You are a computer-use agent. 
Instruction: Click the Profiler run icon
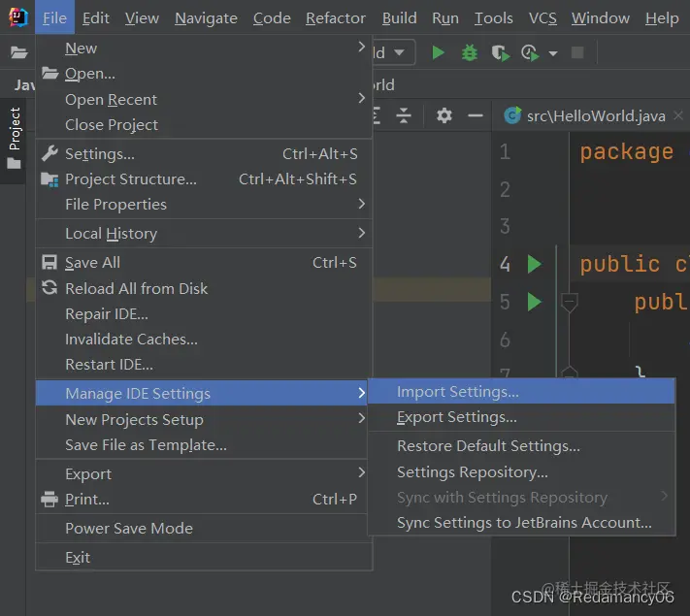[530, 53]
